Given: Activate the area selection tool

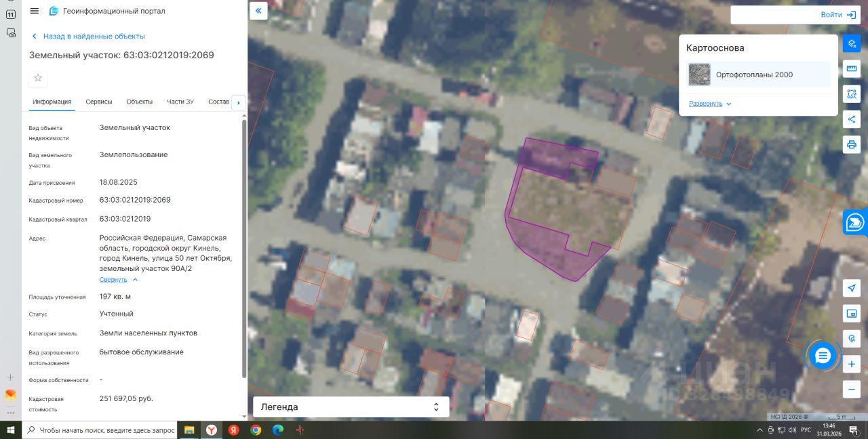Looking at the screenshot, I should tap(852, 94).
